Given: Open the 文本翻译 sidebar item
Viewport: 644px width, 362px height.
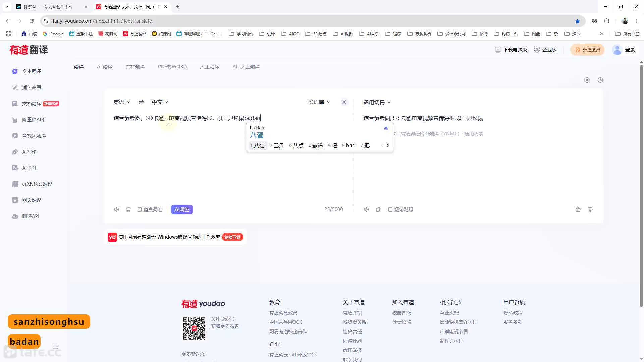Looking at the screenshot, I should coord(27,71).
